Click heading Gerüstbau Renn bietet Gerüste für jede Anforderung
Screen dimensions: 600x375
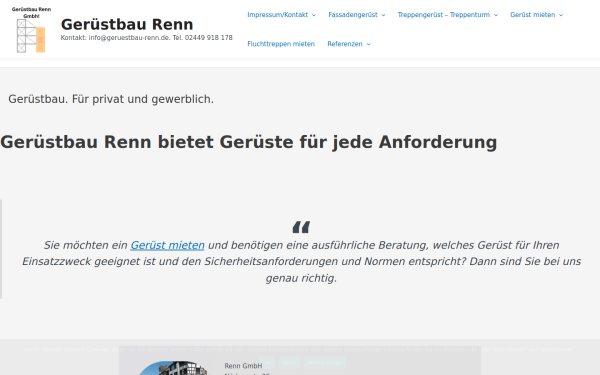(x=249, y=142)
